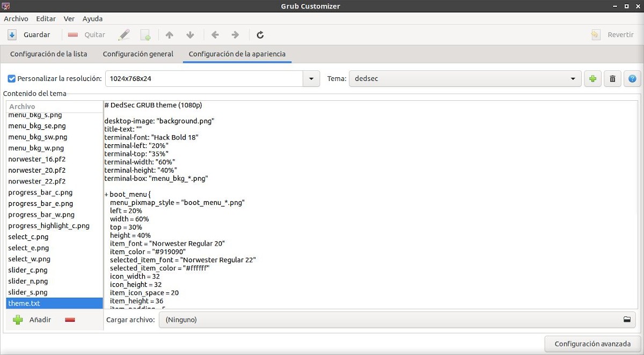Select theme.txt in the file list
The height and width of the screenshot is (355, 644).
24,303
